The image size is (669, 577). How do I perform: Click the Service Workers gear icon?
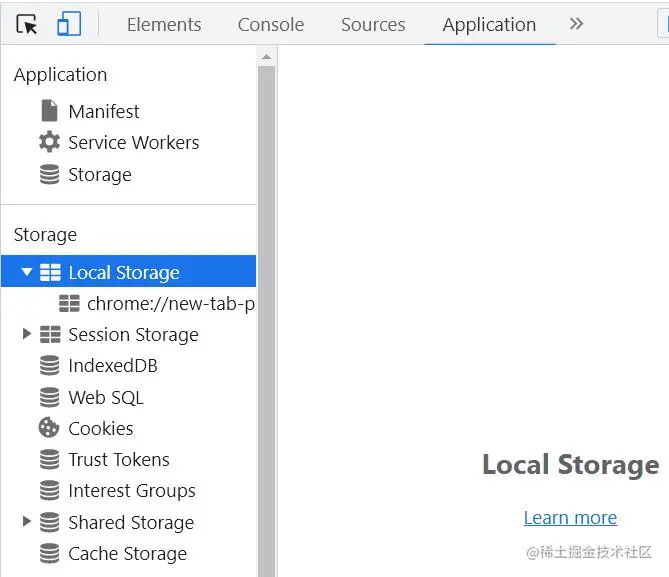tap(49, 142)
